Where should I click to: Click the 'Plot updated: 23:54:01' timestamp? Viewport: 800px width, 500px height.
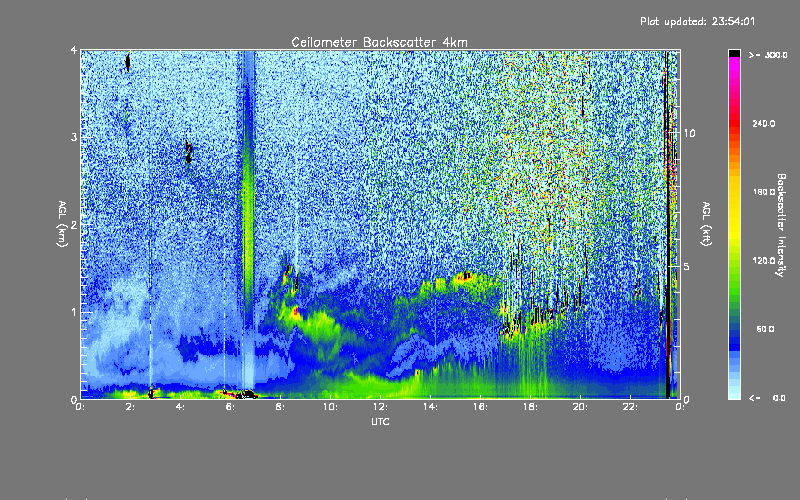click(697, 21)
